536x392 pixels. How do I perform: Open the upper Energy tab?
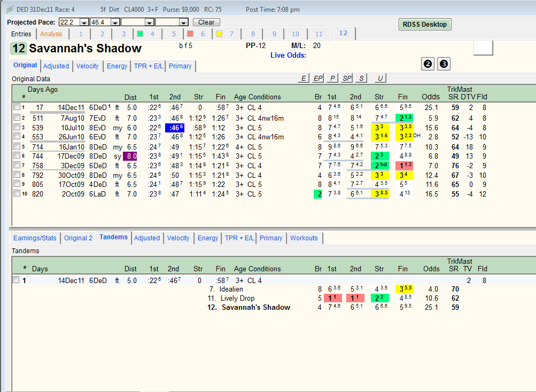[x=117, y=66]
